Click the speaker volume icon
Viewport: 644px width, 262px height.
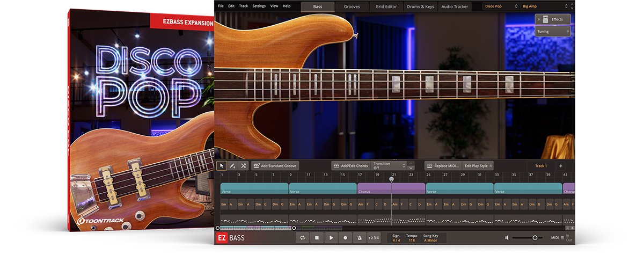(507, 238)
